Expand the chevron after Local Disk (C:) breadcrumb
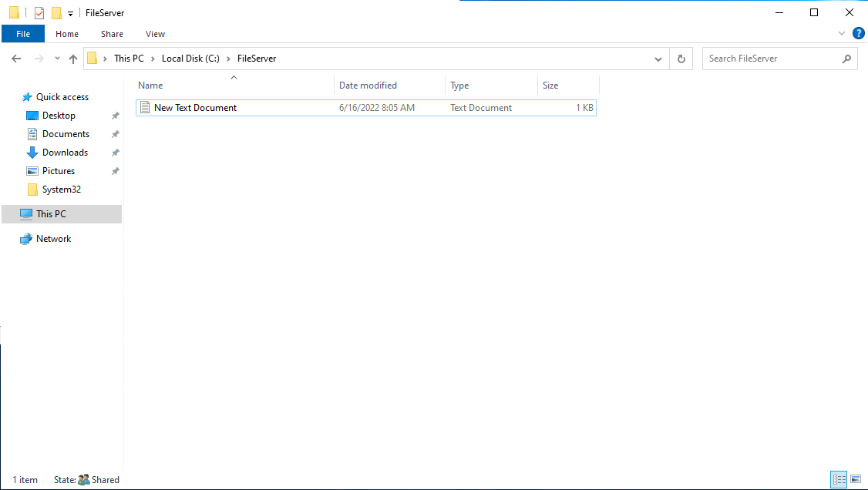This screenshot has height=490, width=868. point(228,59)
